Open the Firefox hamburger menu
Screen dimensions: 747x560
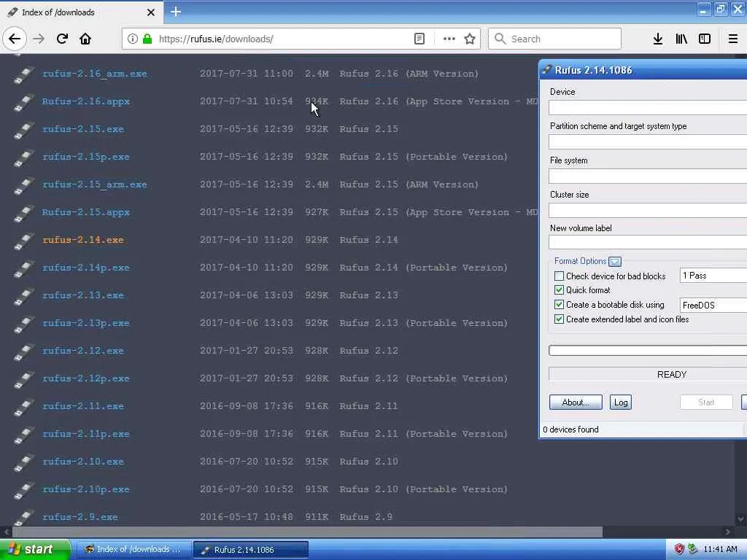(x=733, y=39)
